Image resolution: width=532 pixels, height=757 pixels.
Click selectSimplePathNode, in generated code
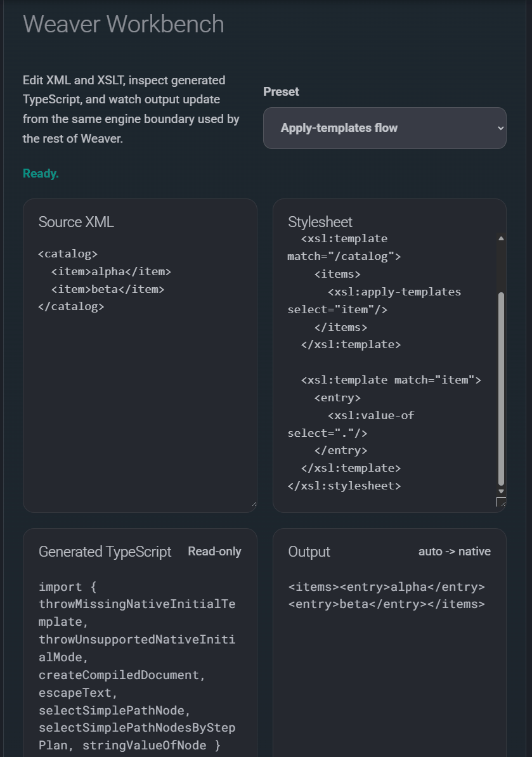114,711
